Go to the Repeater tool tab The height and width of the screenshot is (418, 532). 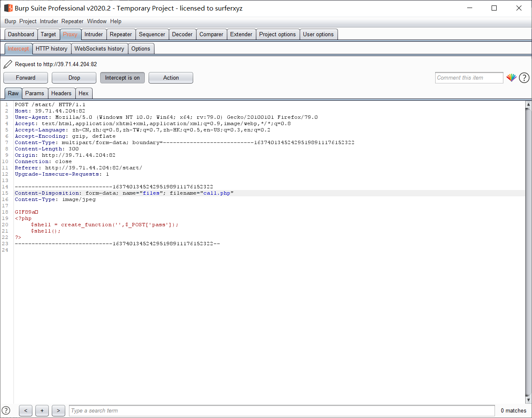[121, 35]
